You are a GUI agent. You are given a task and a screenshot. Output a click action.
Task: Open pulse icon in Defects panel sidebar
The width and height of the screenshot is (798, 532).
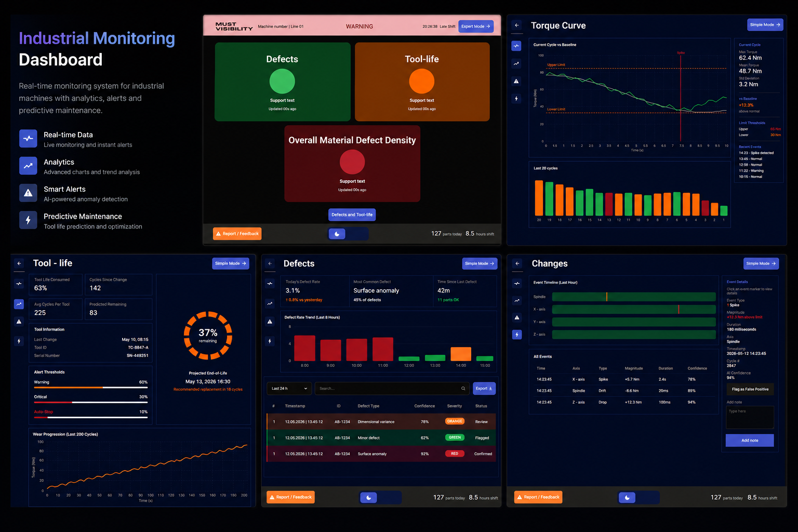270,284
